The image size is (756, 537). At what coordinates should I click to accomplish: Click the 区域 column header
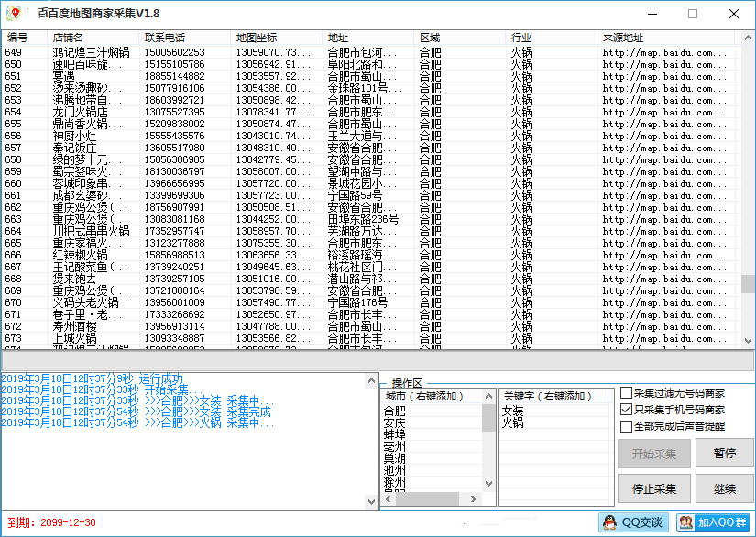point(459,38)
